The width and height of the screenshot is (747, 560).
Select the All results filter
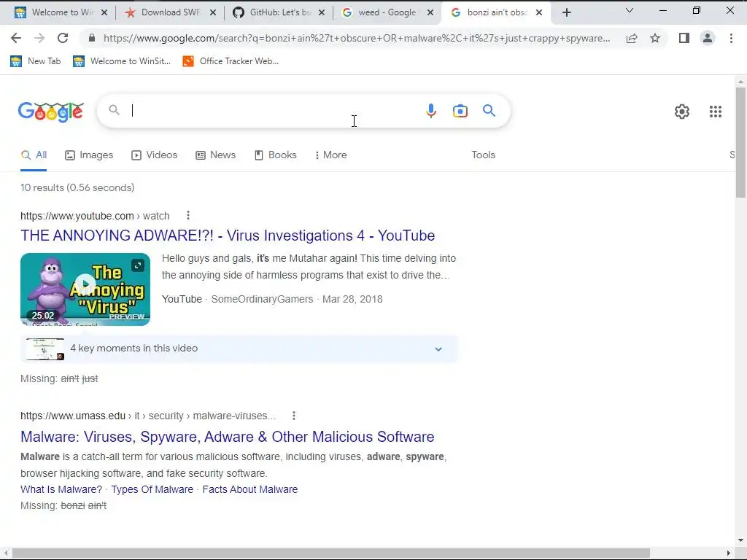(34, 155)
